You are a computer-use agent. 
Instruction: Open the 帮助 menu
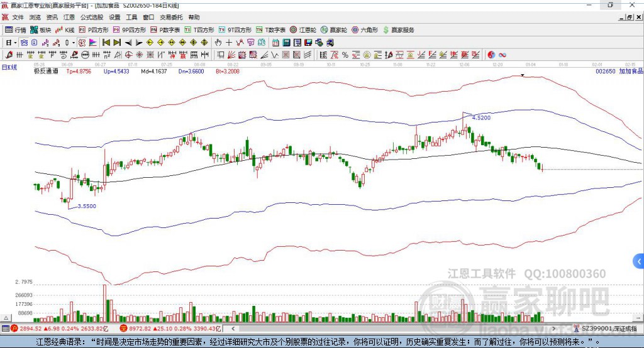[194, 17]
